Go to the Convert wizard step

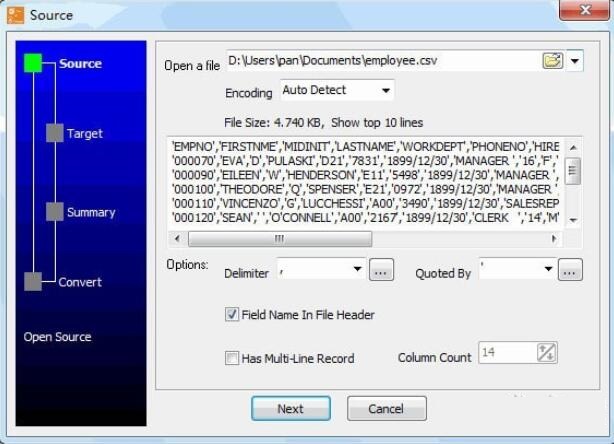(80, 282)
